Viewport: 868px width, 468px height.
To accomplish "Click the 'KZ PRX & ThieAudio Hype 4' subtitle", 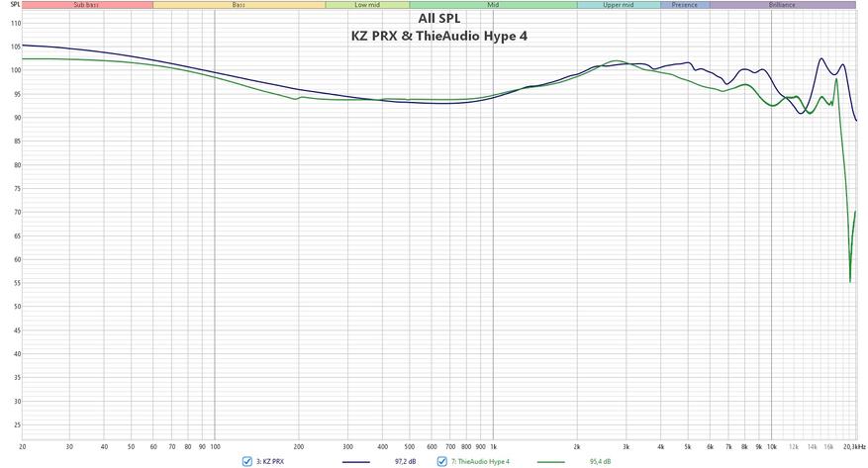I will 439,36.
